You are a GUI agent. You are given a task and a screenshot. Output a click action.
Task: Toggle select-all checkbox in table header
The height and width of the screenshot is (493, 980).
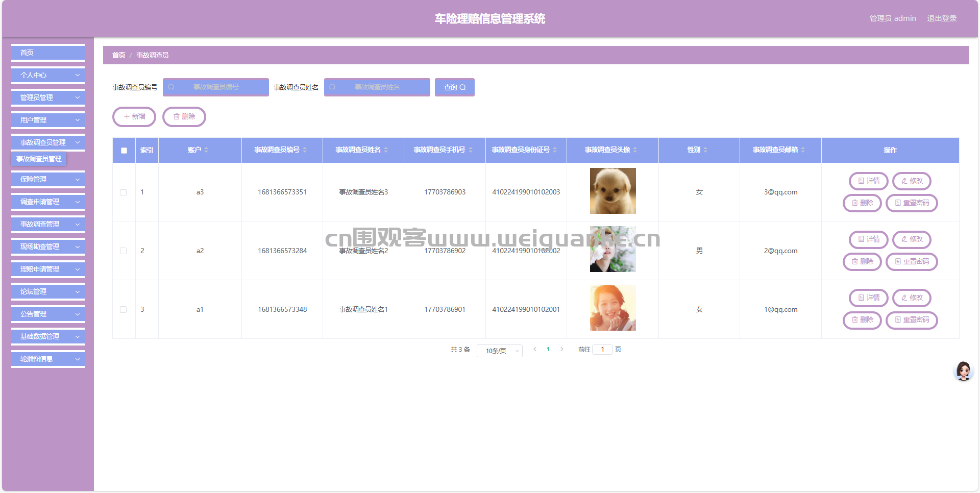[124, 151]
